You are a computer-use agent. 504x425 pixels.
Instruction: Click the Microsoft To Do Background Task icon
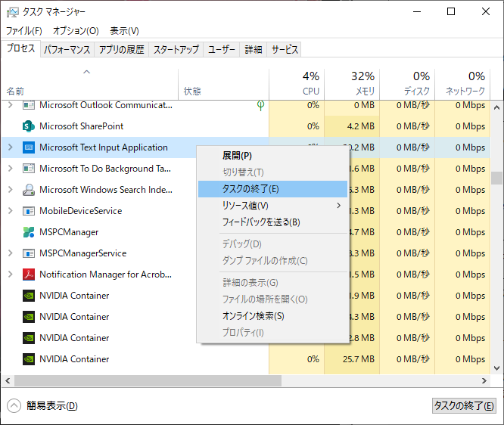click(x=29, y=169)
